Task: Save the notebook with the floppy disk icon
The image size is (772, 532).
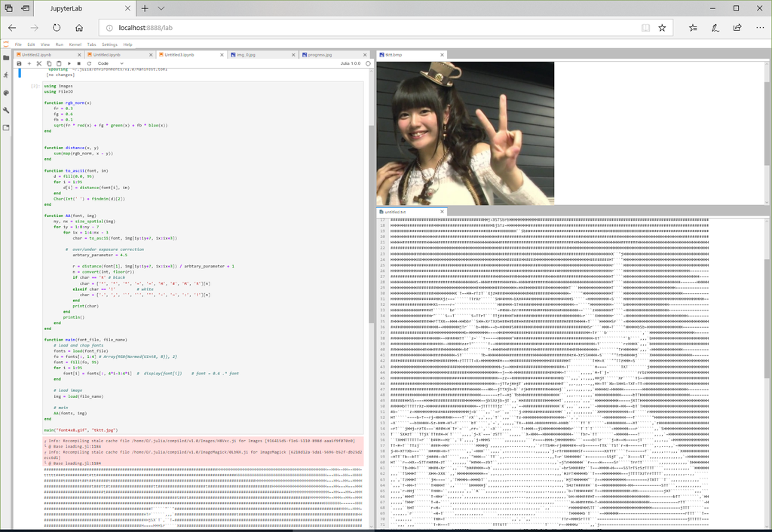Action: tap(19, 63)
